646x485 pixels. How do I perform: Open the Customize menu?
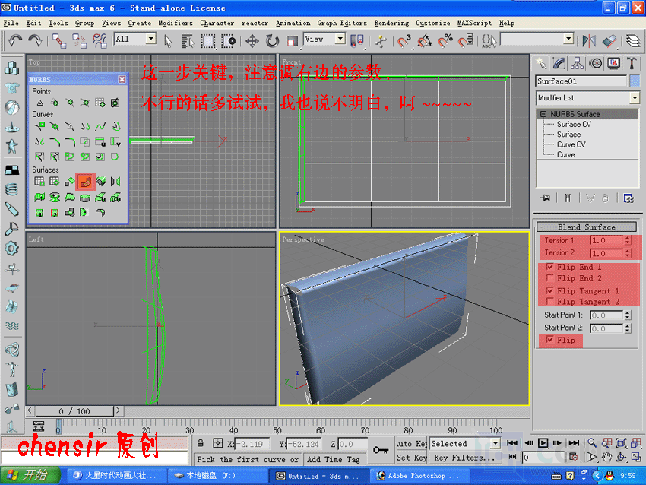(433, 23)
